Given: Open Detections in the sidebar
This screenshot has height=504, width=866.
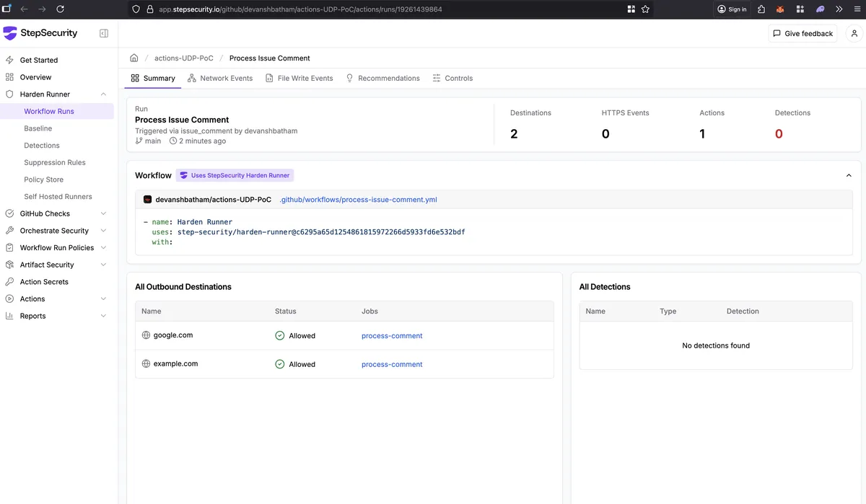Looking at the screenshot, I should point(42,146).
